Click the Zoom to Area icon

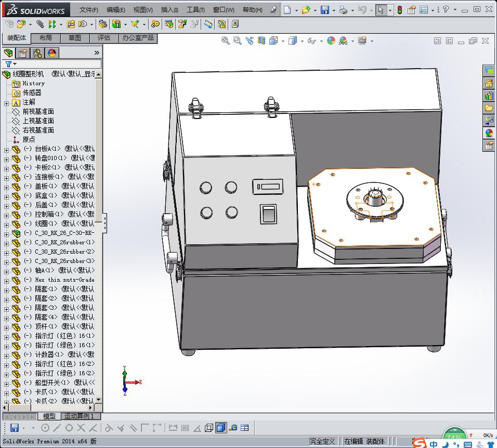coord(237,41)
